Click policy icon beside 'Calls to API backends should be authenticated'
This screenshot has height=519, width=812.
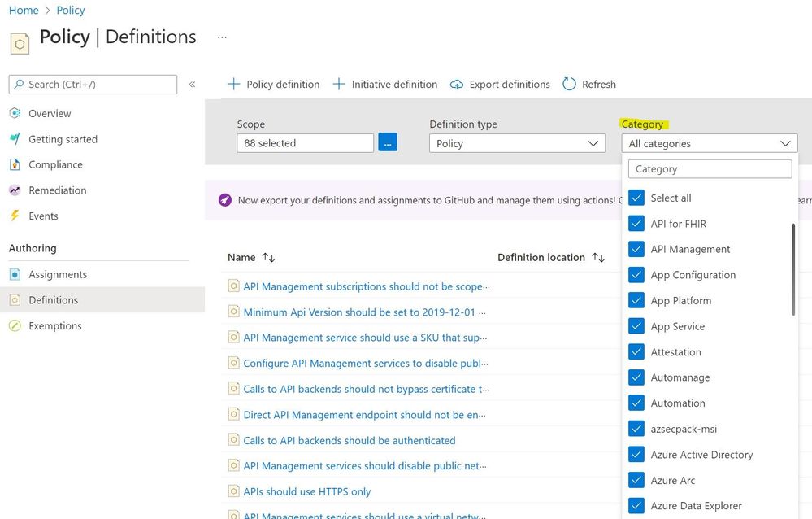pos(233,439)
